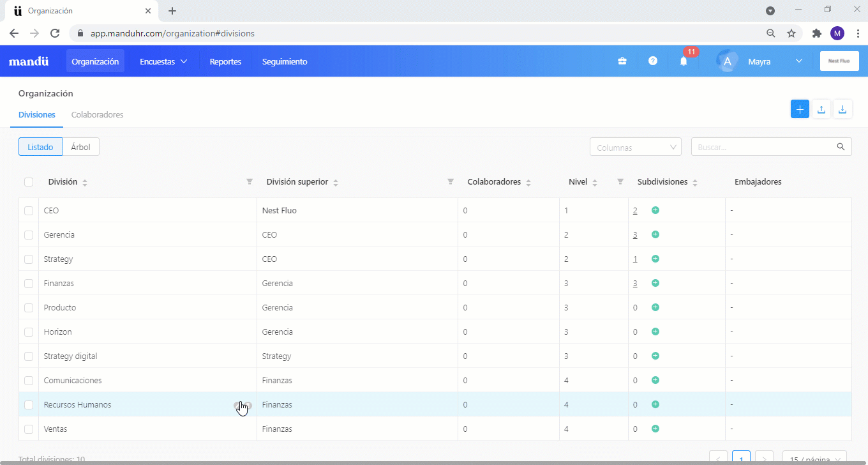Sort by Subdivisiones column arrows
The height and width of the screenshot is (465, 868).
click(695, 183)
